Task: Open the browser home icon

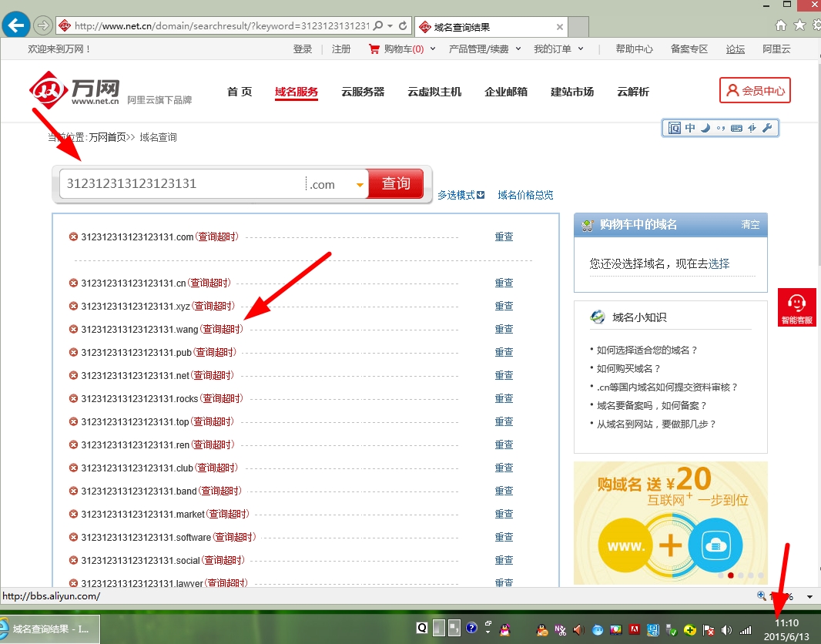Action: point(781,25)
